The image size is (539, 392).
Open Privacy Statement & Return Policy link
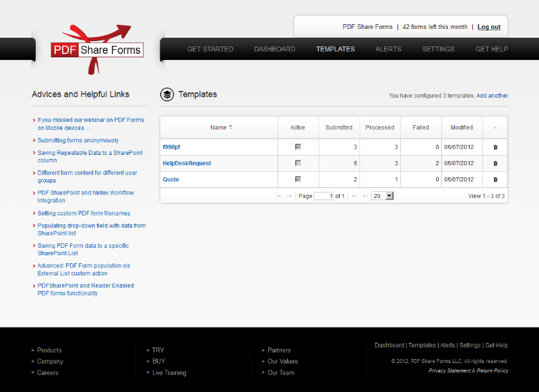point(468,370)
